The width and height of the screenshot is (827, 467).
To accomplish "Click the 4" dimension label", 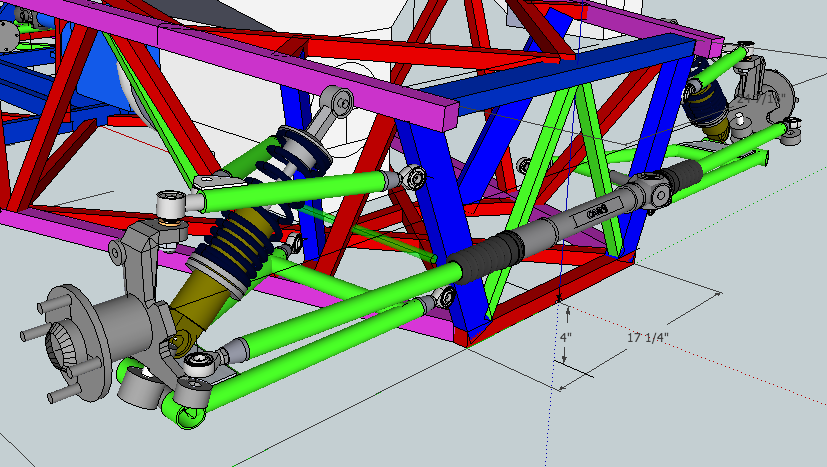I will (565, 338).
